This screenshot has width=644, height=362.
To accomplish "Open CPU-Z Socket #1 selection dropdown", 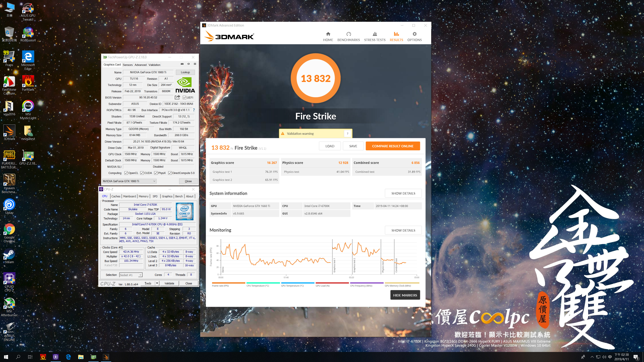I will [x=140, y=275].
